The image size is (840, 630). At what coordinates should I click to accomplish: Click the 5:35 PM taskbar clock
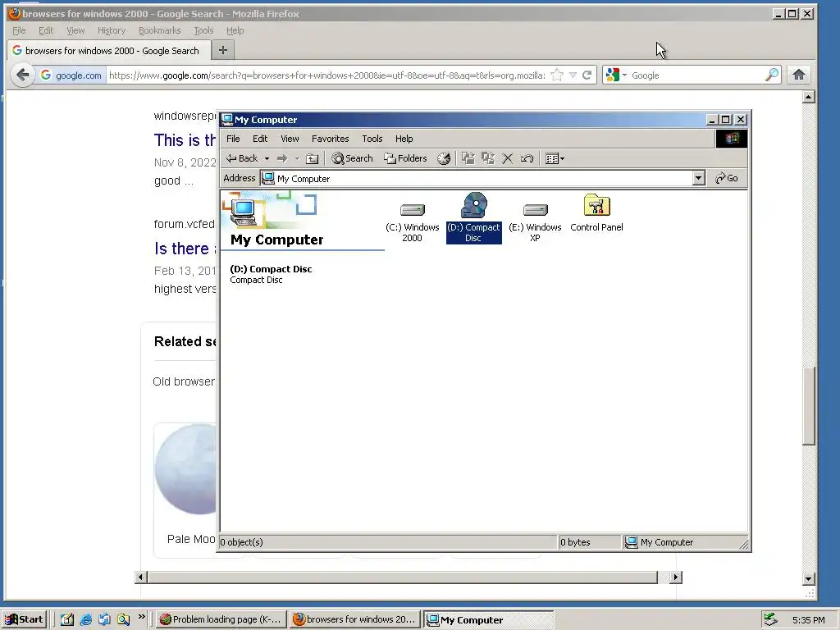[x=808, y=620]
